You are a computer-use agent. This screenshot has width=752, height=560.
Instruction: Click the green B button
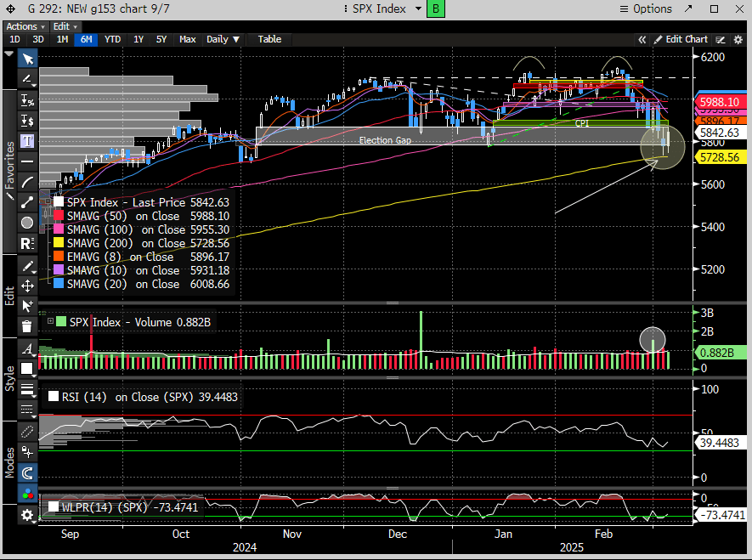[x=436, y=8]
